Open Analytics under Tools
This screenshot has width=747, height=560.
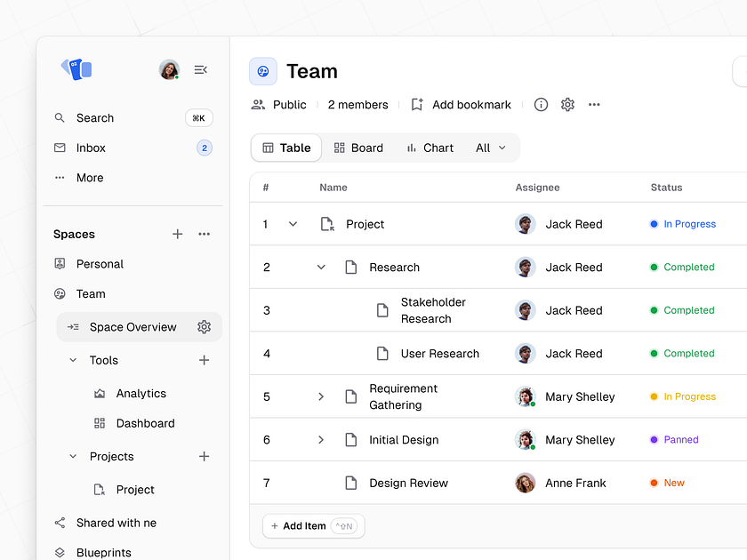click(x=141, y=393)
